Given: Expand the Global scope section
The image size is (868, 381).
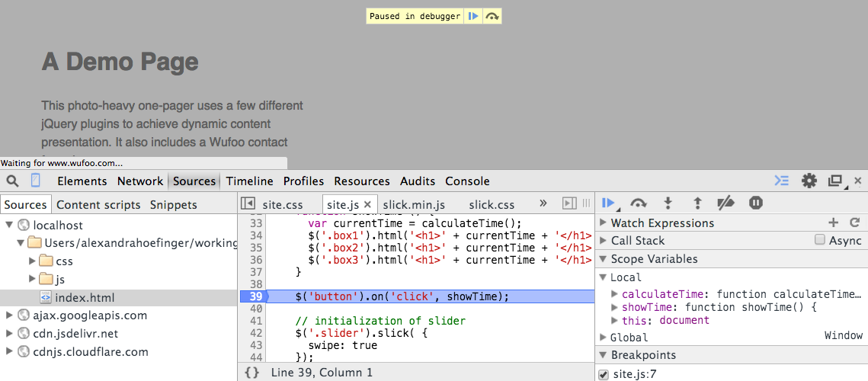Looking at the screenshot, I should pos(604,337).
